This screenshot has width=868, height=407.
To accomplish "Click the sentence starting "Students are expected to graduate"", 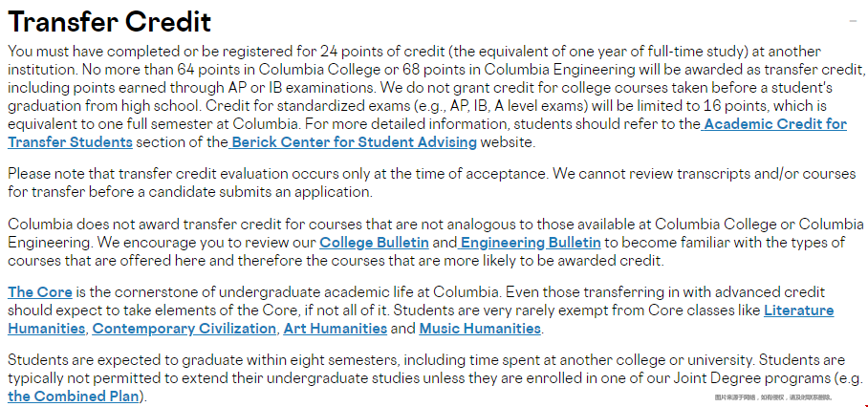I will point(381,360).
